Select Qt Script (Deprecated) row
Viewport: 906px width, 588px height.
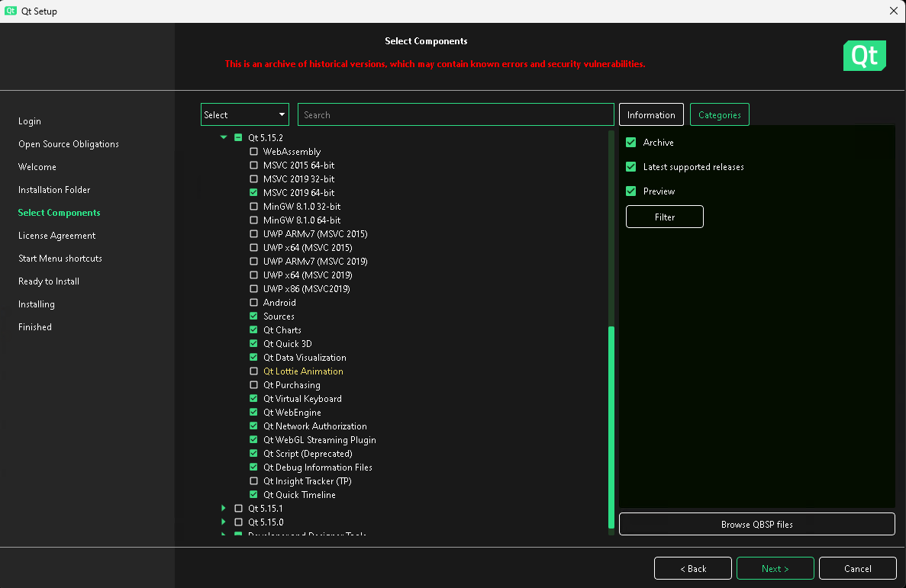point(308,454)
